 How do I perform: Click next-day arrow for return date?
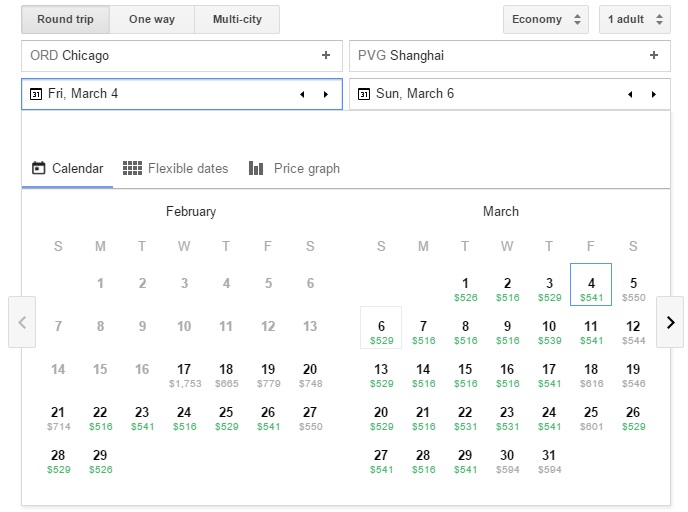coord(654,94)
